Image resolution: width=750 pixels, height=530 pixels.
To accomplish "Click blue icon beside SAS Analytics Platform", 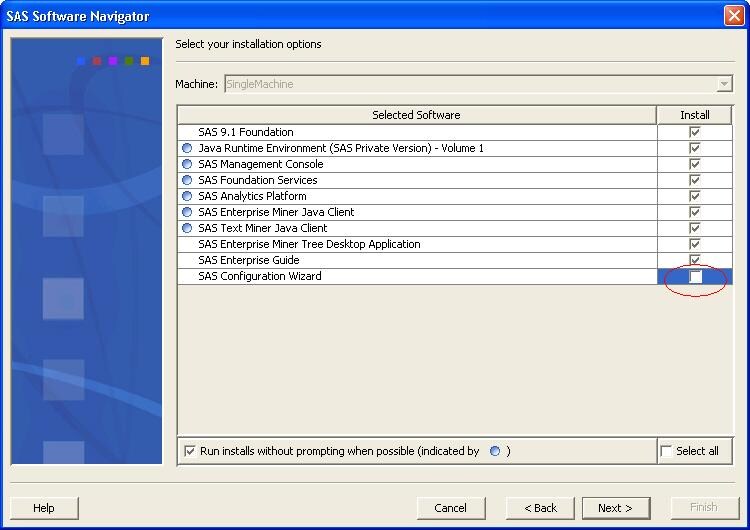I will (187, 196).
